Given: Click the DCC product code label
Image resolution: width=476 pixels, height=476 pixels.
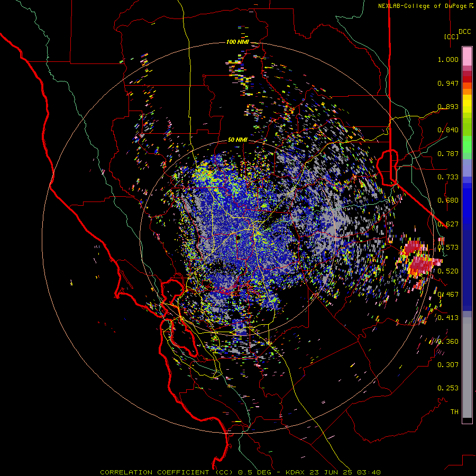Looking at the screenshot, I should tap(464, 32).
